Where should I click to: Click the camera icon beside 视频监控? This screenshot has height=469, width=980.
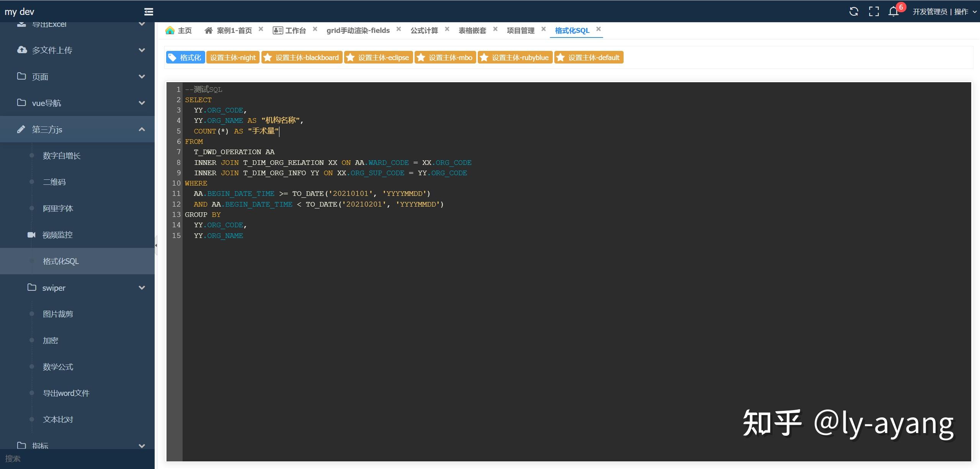[x=31, y=234]
